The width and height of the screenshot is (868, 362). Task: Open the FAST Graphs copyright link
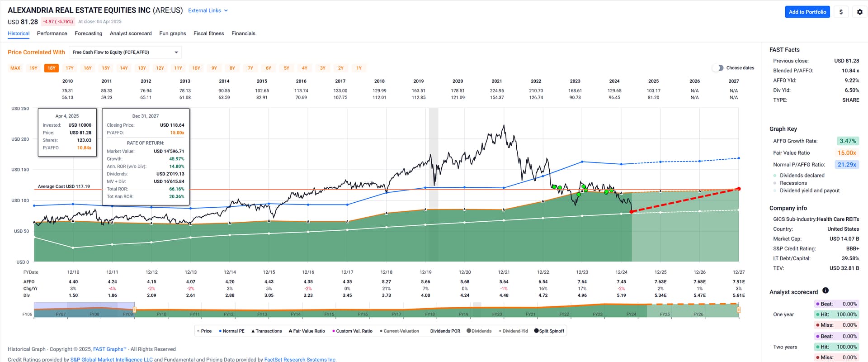pos(110,349)
